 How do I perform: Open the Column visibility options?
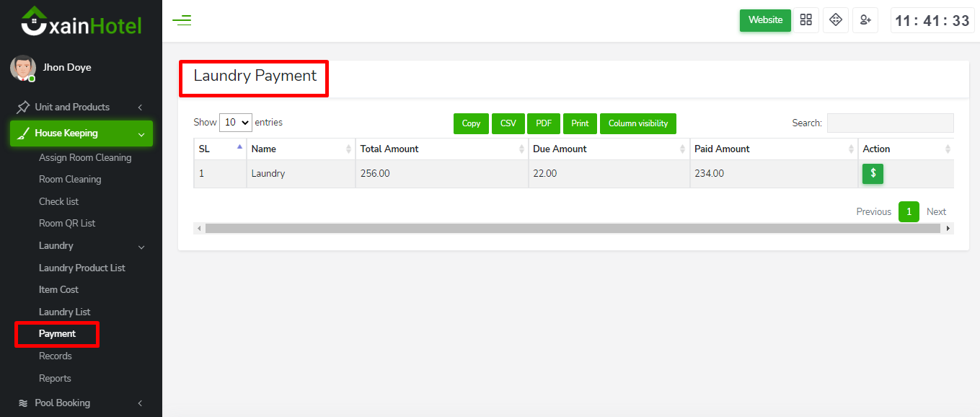point(637,123)
